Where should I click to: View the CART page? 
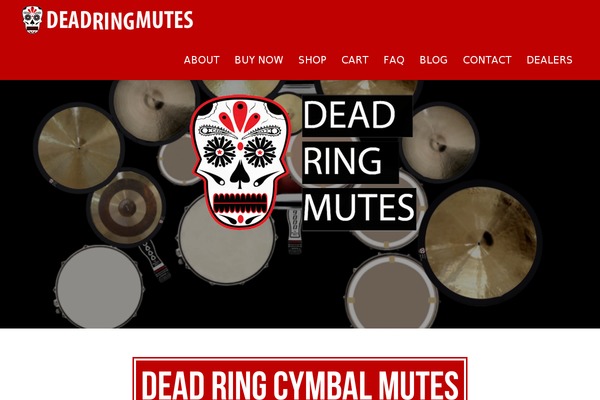point(355,60)
